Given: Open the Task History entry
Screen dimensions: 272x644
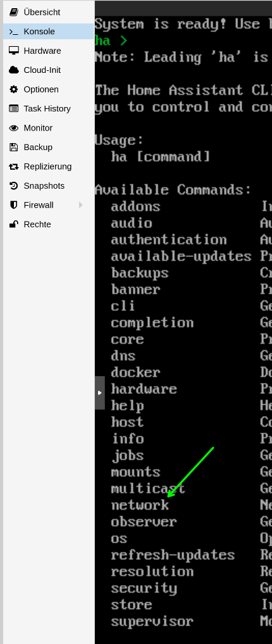Looking at the screenshot, I should (49, 109).
